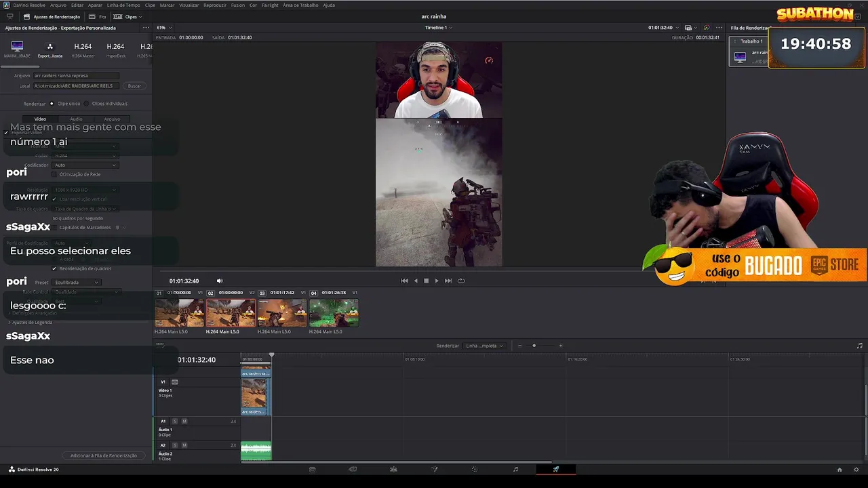Open the Reproduzir menu
868x488 pixels.
click(x=215, y=5)
